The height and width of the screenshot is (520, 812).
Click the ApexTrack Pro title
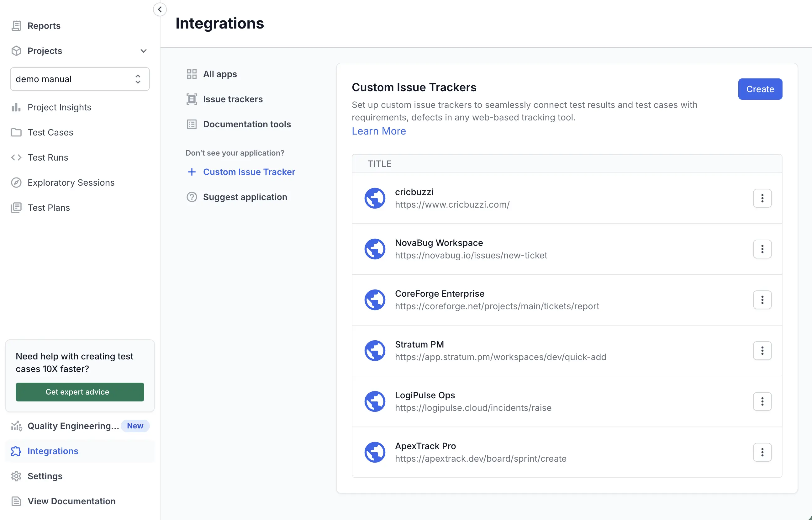click(425, 446)
